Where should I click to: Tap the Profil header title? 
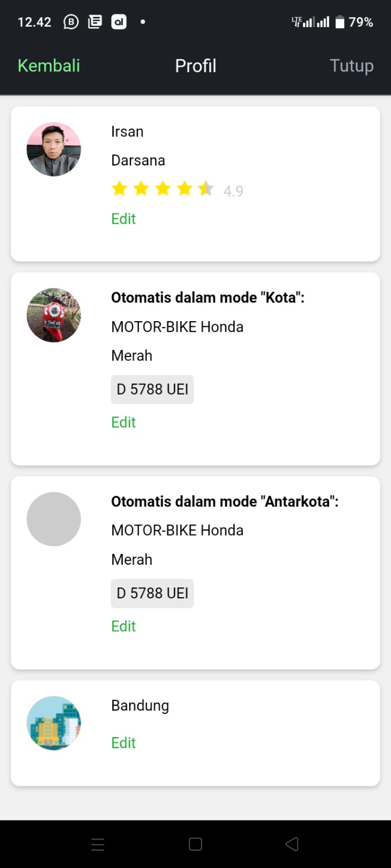point(196,66)
